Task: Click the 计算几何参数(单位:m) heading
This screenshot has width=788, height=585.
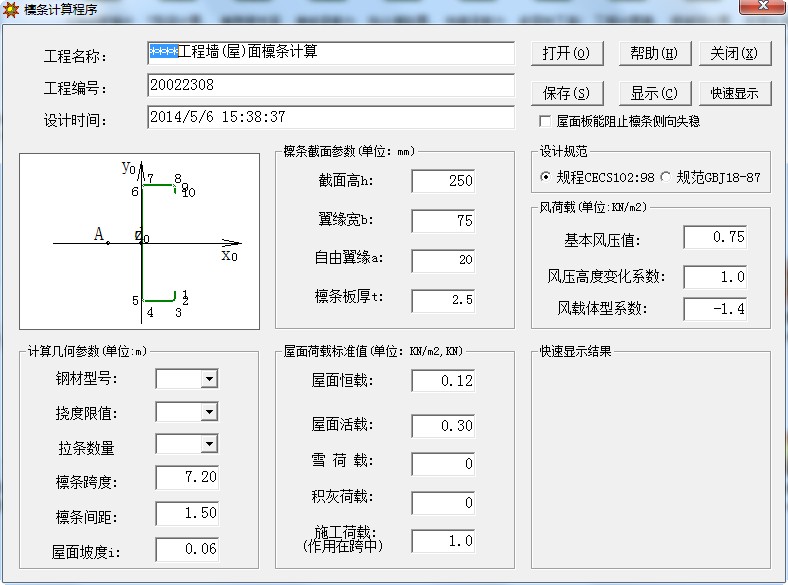Action: [x=87, y=351]
